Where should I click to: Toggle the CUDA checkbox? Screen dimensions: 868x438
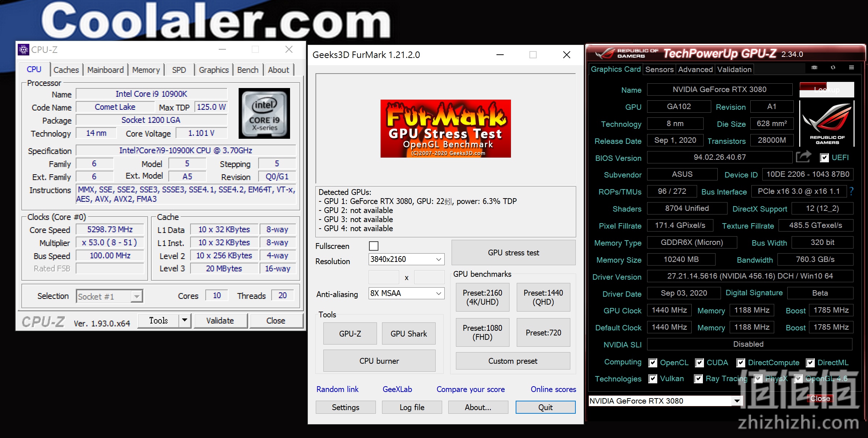click(x=700, y=363)
